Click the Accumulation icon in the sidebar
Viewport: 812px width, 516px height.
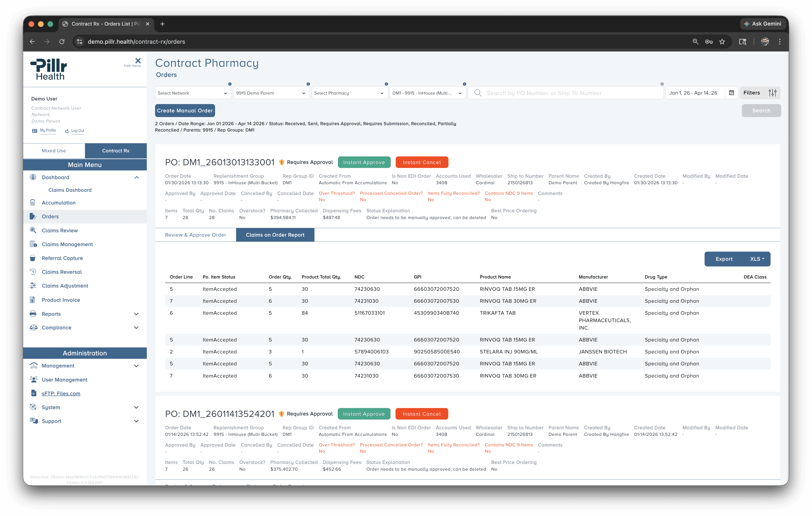tap(33, 203)
